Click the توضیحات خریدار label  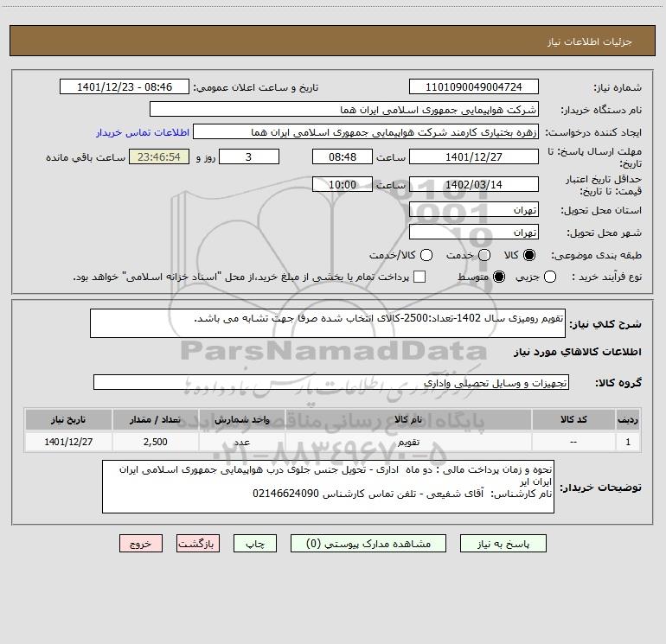point(600,488)
